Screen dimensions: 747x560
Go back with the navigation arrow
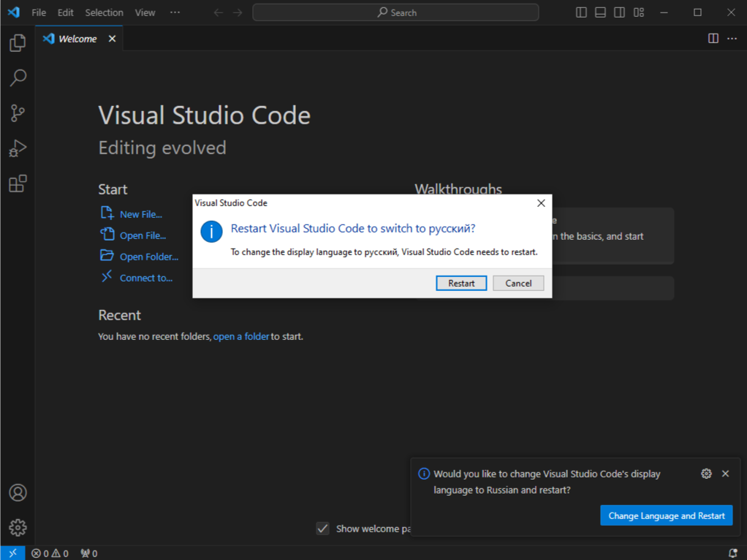[x=219, y=12]
